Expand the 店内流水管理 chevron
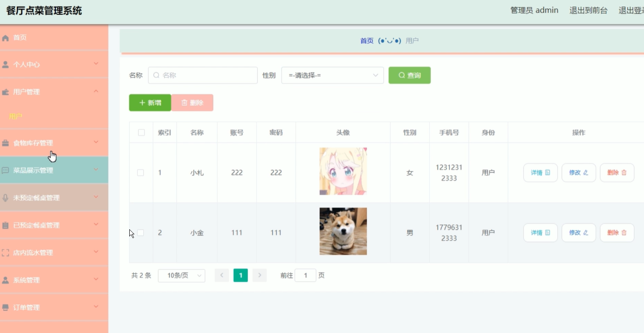The height and width of the screenshot is (333, 644). (96, 252)
